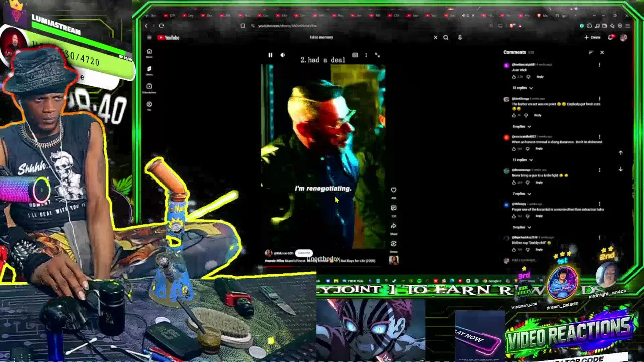Like the 'Never bring a gun' comment
Screen dimensions: 644x362
514,183
